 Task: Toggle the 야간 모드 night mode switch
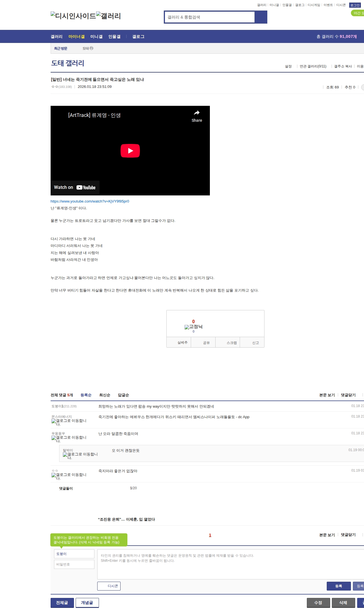pyautogui.click(x=357, y=13)
